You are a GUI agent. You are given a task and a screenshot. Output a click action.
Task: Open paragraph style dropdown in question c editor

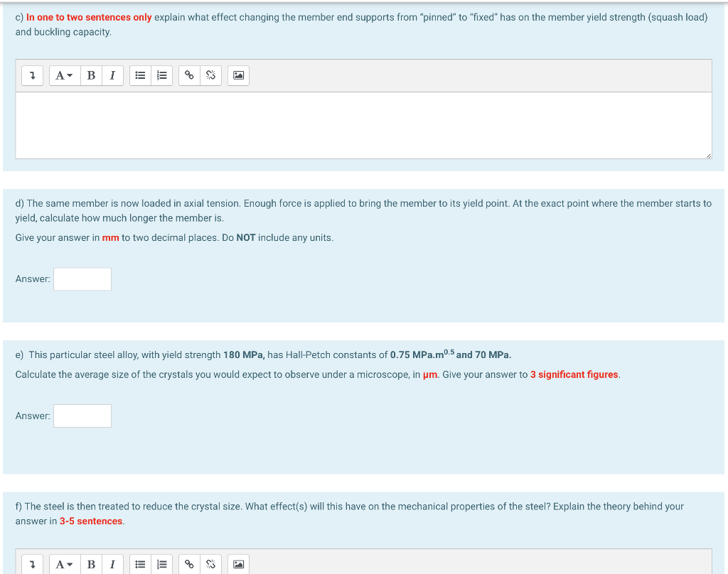[x=65, y=75]
